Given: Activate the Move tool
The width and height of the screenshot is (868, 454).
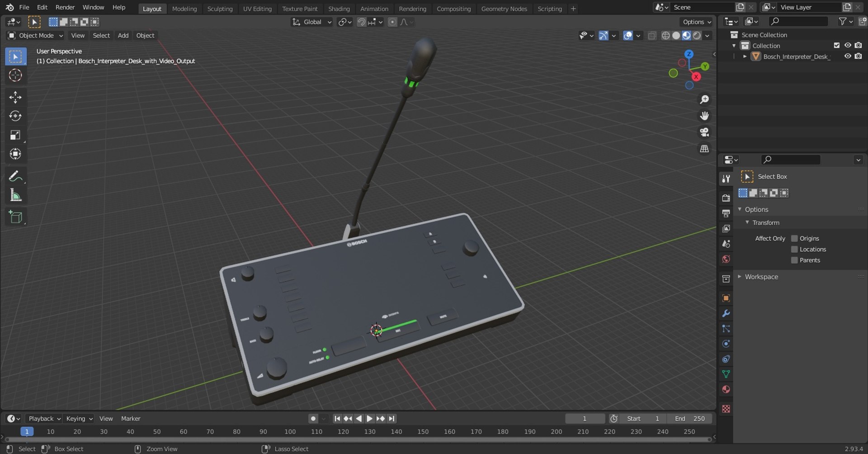Looking at the screenshot, I should click(x=15, y=97).
